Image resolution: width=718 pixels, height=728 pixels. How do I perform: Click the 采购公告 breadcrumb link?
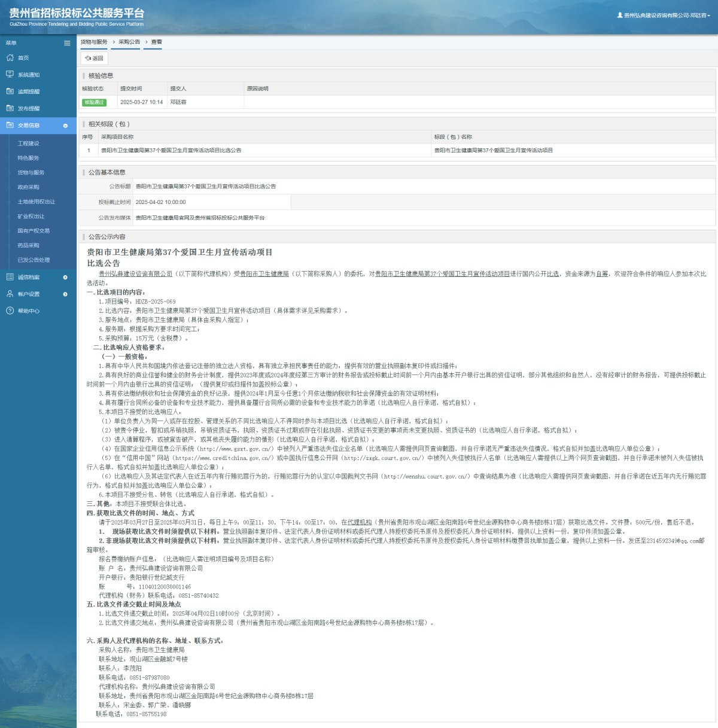click(129, 42)
